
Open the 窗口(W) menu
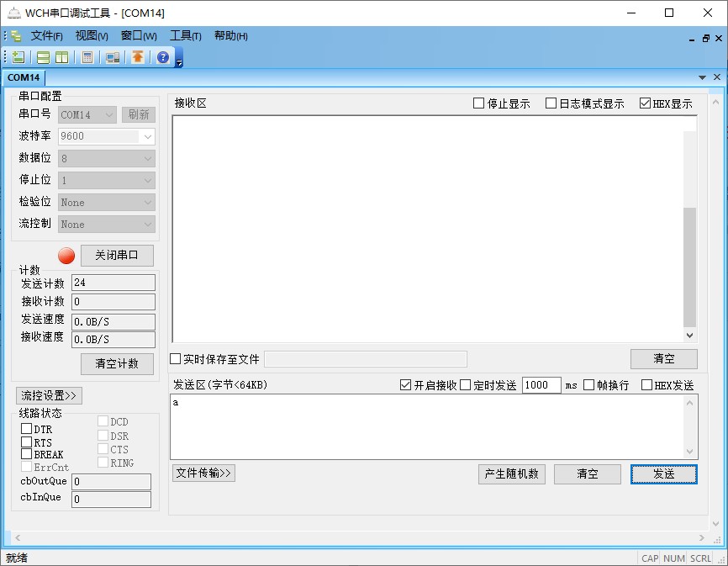(139, 36)
